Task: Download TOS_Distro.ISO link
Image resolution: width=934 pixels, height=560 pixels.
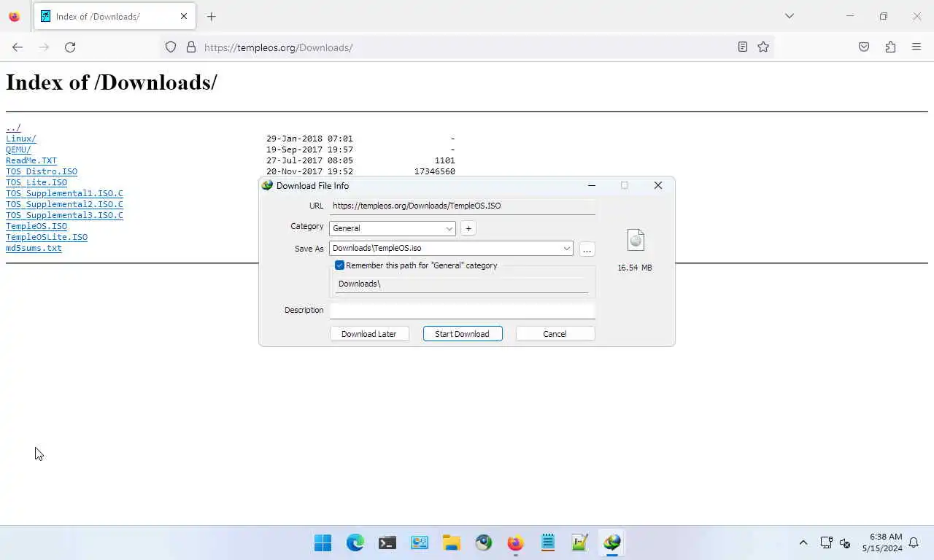Action: point(42,171)
